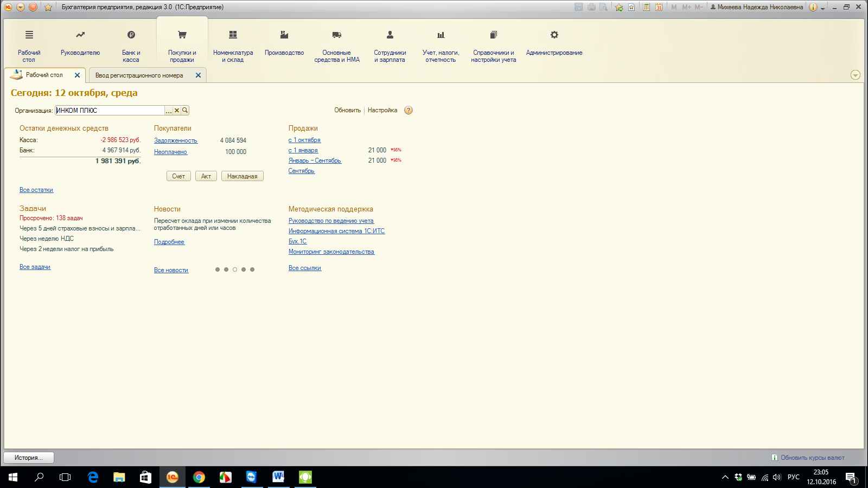Image resolution: width=868 pixels, height=488 pixels.
Task: Select the first news pager dot
Action: [218, 269]
